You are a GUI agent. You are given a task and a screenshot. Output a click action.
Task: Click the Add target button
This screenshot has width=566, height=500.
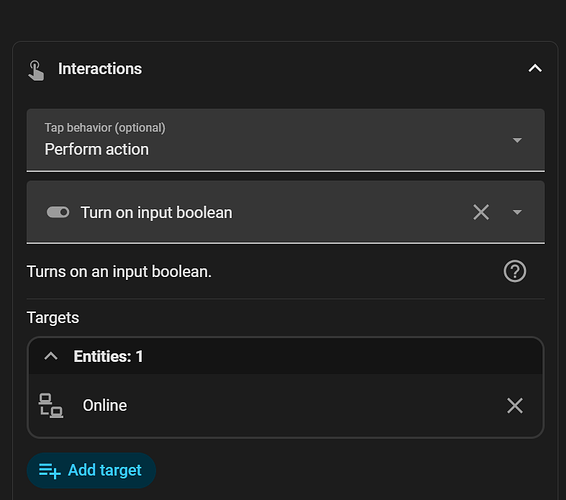91,470
